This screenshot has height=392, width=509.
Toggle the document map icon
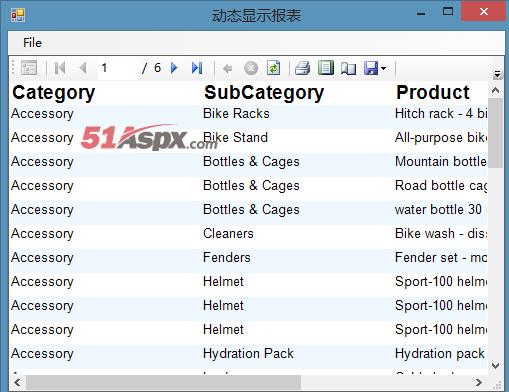click(x=29, y=68)
